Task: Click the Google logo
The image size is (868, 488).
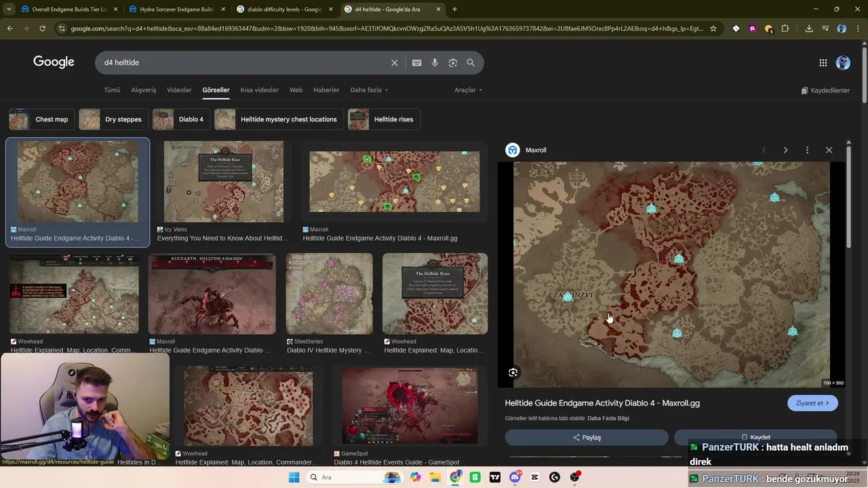Action: click(x=54, y=62)
